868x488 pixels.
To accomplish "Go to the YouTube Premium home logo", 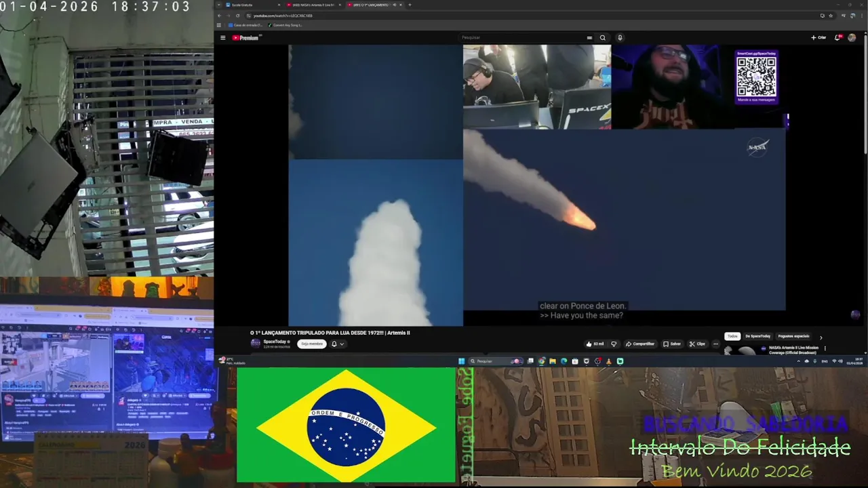I will click(x=245, y=38).
